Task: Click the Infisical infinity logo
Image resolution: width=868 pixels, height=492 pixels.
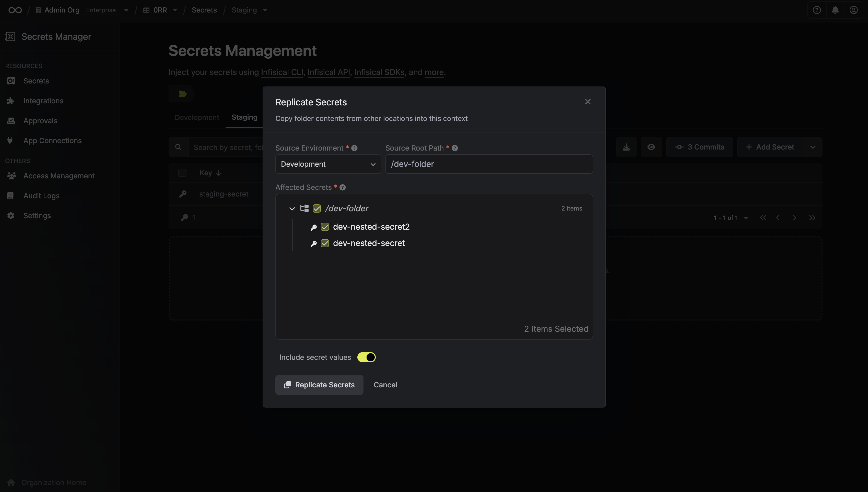Action: tap(15, 10)
